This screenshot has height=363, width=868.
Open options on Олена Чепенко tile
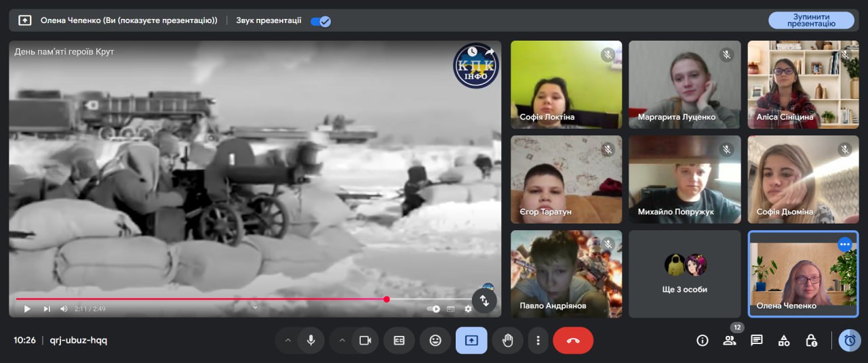point(844,244)
